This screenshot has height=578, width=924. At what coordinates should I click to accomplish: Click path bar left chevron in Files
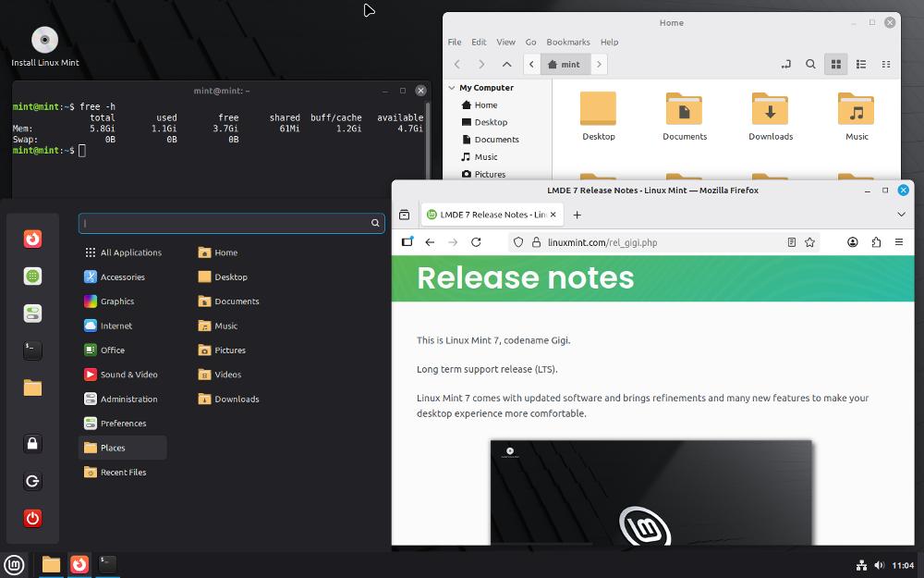click(531, 65)
